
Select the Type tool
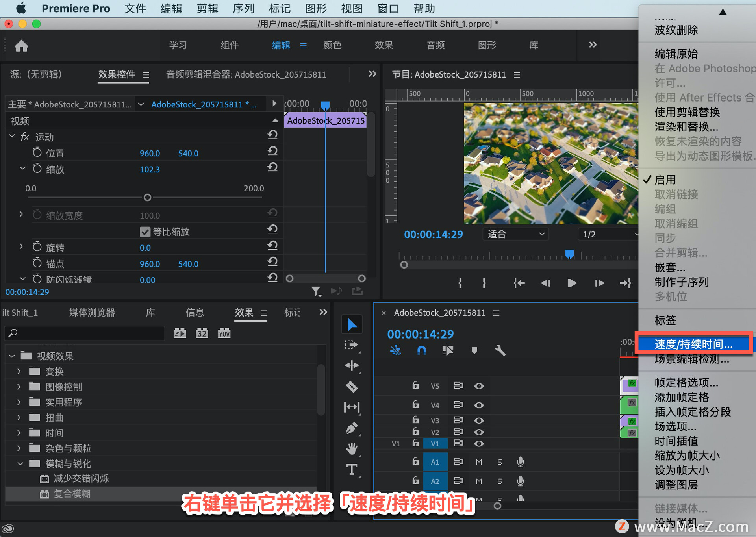[x=352, y=469]
